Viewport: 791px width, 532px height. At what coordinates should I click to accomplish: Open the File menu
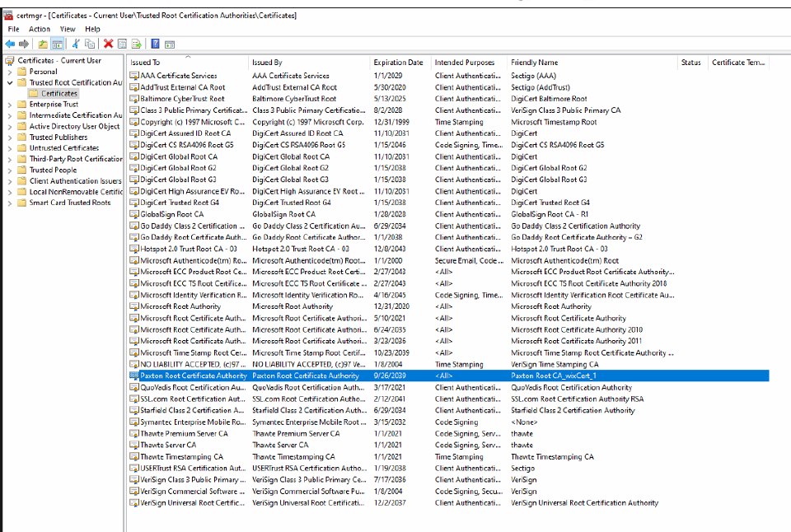[x=14, y=30]
